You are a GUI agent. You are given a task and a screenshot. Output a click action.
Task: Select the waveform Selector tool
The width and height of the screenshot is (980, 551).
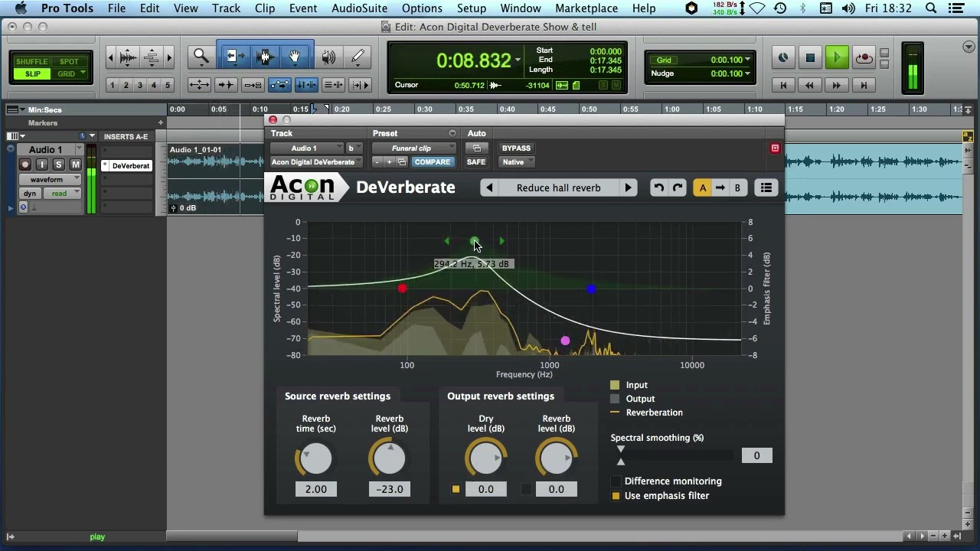click(x=265, y=57)
